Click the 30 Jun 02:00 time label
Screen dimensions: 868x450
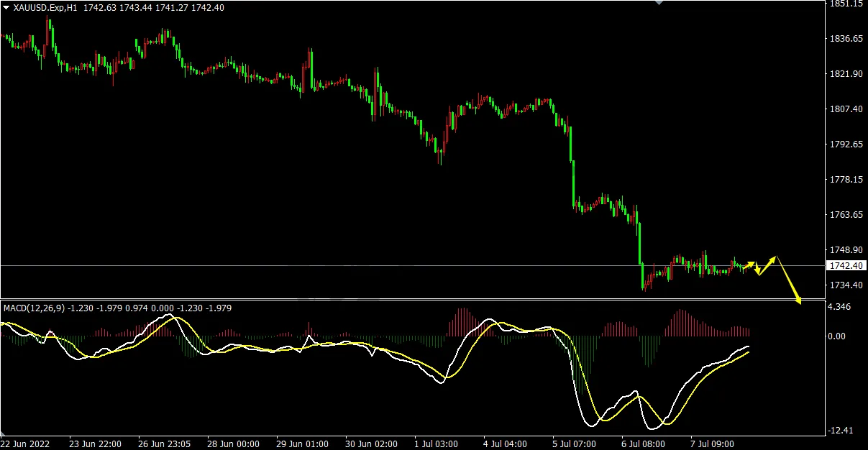(370, 444)
